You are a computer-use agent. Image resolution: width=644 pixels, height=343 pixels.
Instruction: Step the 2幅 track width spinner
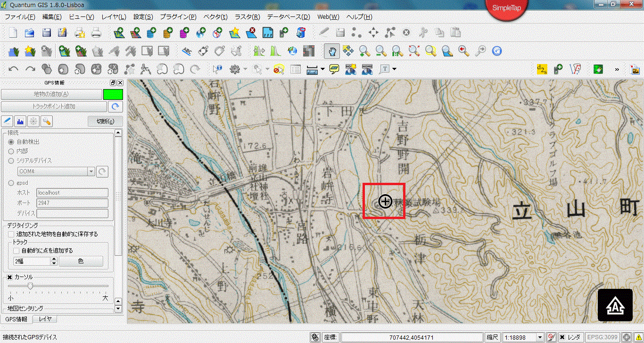point(54,261)
